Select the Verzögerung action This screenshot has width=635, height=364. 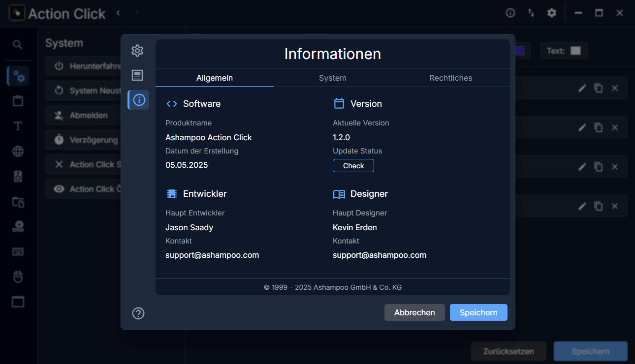click(x=83, y=140)
